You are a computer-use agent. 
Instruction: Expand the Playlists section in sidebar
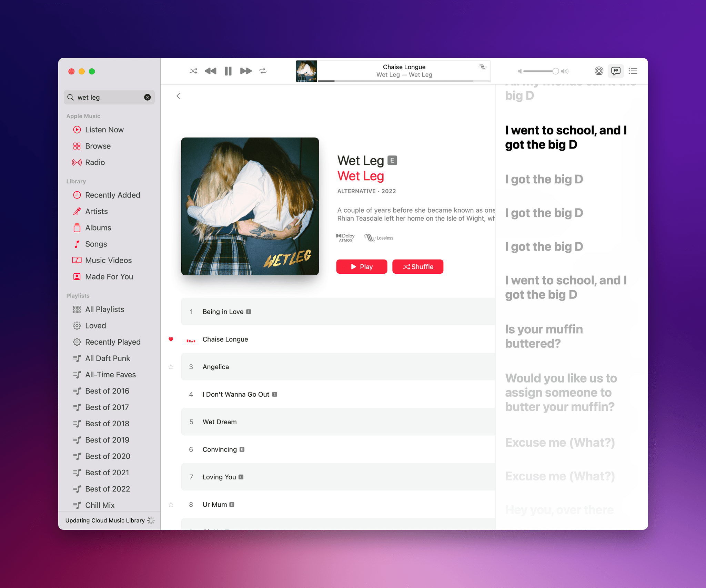(79, 295)
